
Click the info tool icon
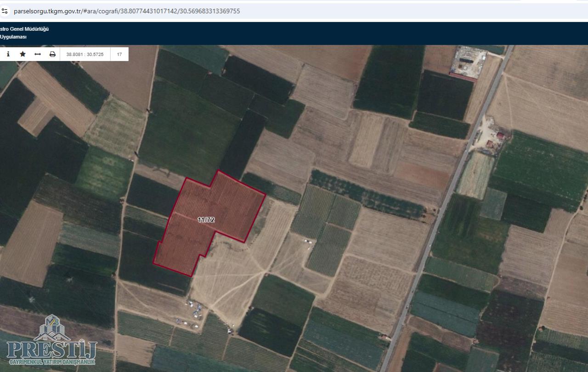pyautogui.click(x=8, y=54)
